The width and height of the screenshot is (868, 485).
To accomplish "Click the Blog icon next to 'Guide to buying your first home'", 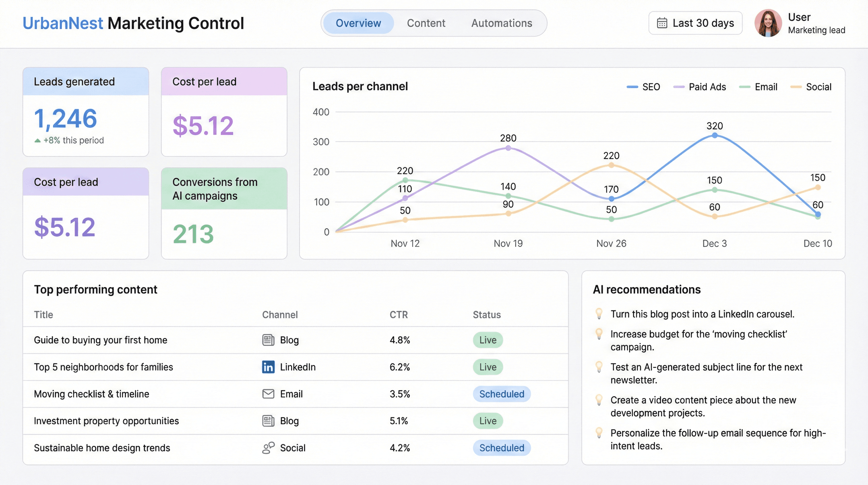I will [x=268, y=340].
